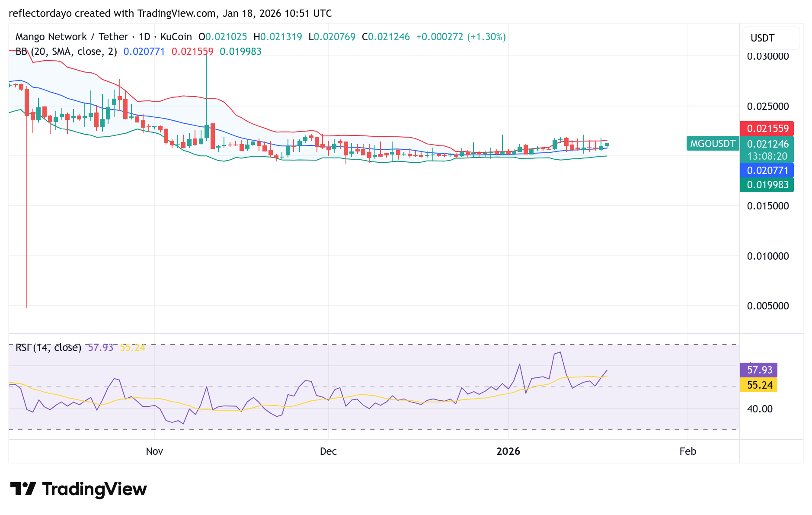Click the 0.010000 price axis label
Image resolution: width=812 pixels, height=515 pixels.
tap(768, 256)
